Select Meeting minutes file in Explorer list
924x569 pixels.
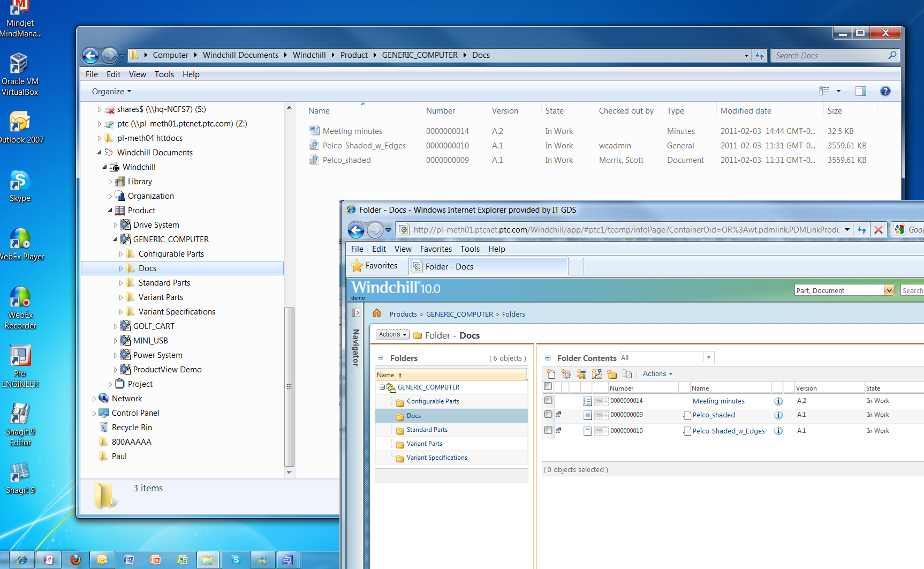[352, 131]
